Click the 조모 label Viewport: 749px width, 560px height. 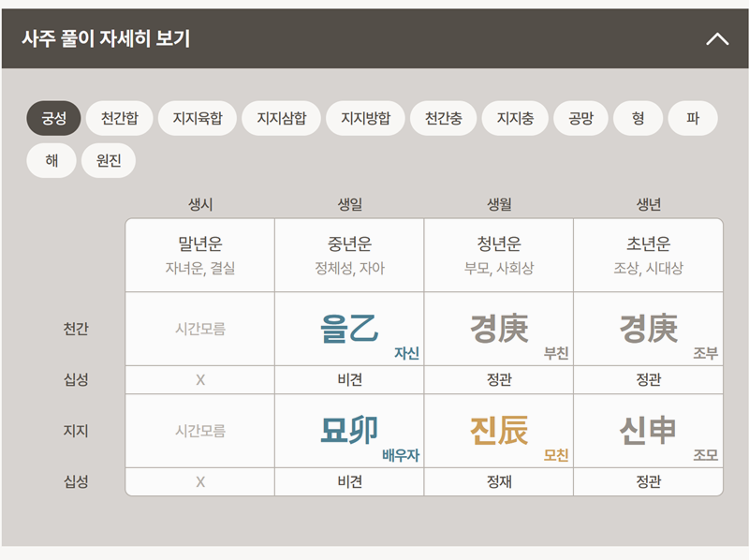coord(706,455)
